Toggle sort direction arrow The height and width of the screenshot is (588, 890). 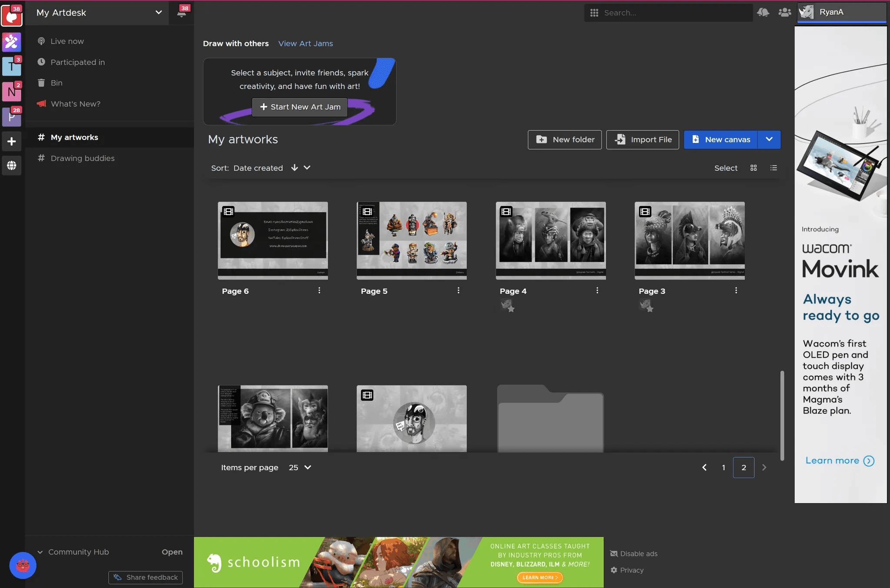pos(294,168)
